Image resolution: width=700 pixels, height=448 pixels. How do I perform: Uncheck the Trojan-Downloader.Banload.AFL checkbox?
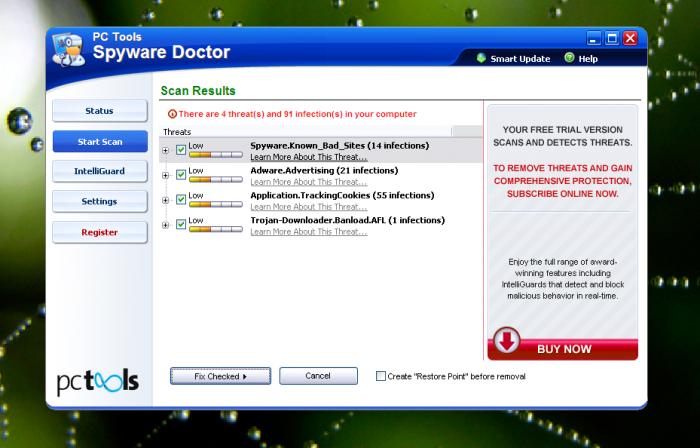181,224
